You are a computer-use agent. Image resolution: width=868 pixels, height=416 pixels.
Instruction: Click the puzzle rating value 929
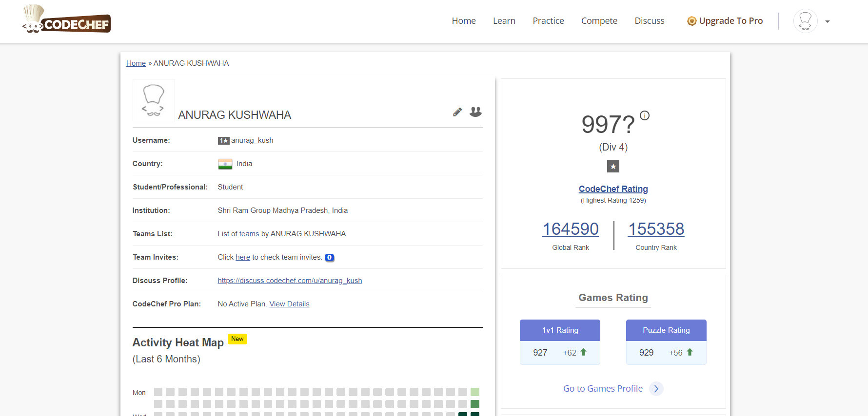coord(646,353)
